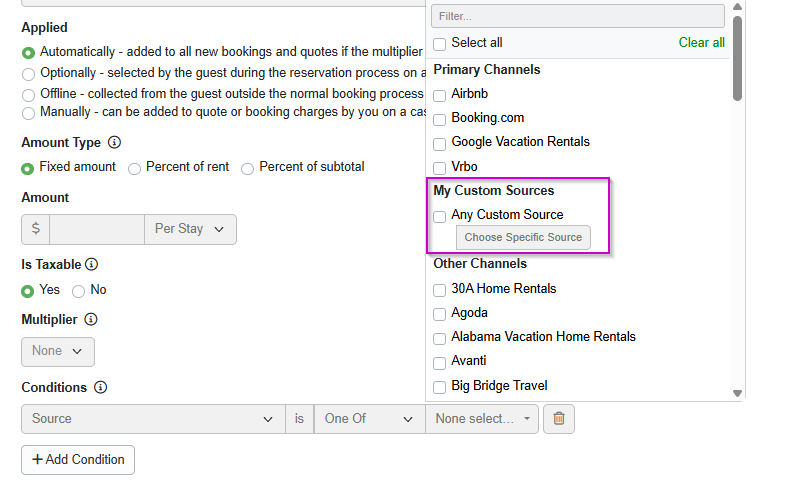This screenshot has height=483, width=787.
Task: Open the Per Stay dropdown
Action: [x=190, y=229]
